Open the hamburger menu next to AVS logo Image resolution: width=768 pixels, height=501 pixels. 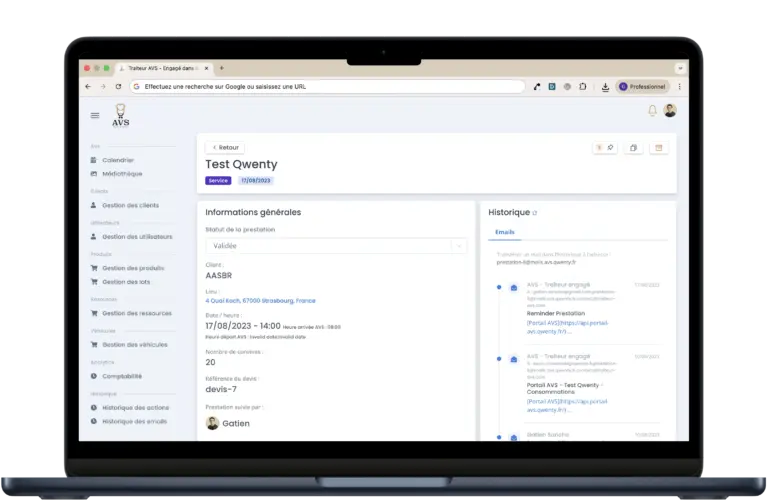pyautogui.click(x=95, y=116)
